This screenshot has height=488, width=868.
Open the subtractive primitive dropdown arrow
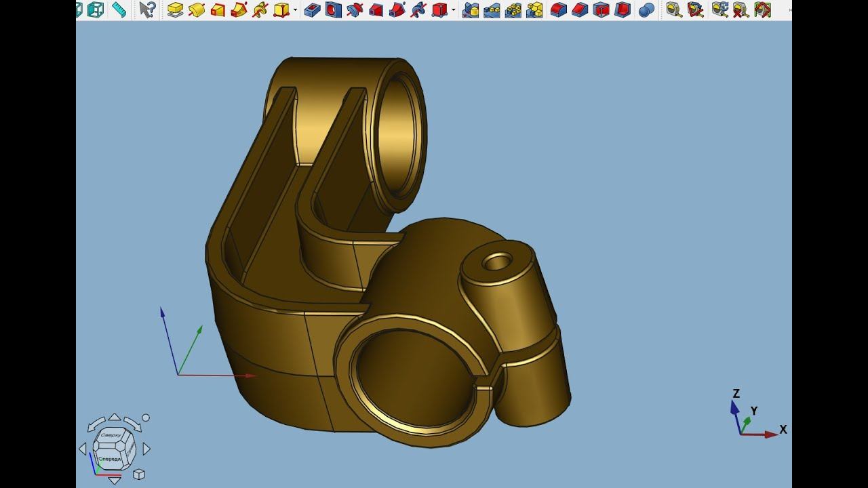point(453,9)
